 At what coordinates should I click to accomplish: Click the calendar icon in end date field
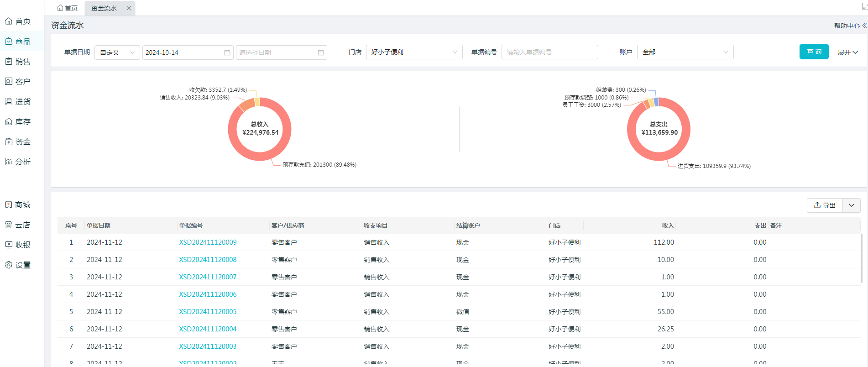pyautogui.click(x=321, y=52)
